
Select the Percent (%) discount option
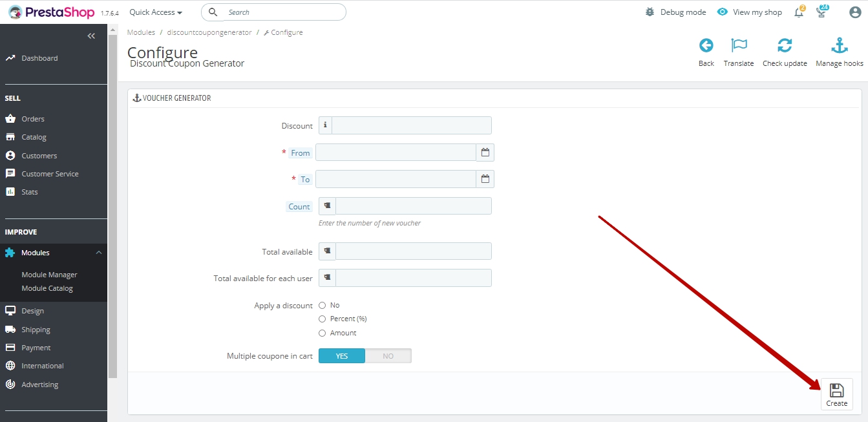[323, 319]
